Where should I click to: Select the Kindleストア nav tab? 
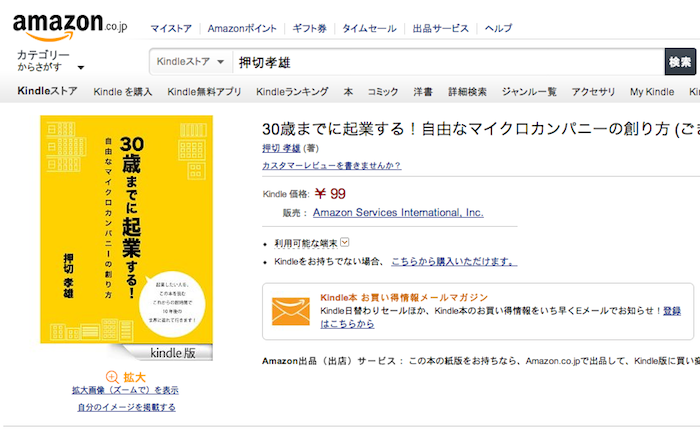pos(47,91)
